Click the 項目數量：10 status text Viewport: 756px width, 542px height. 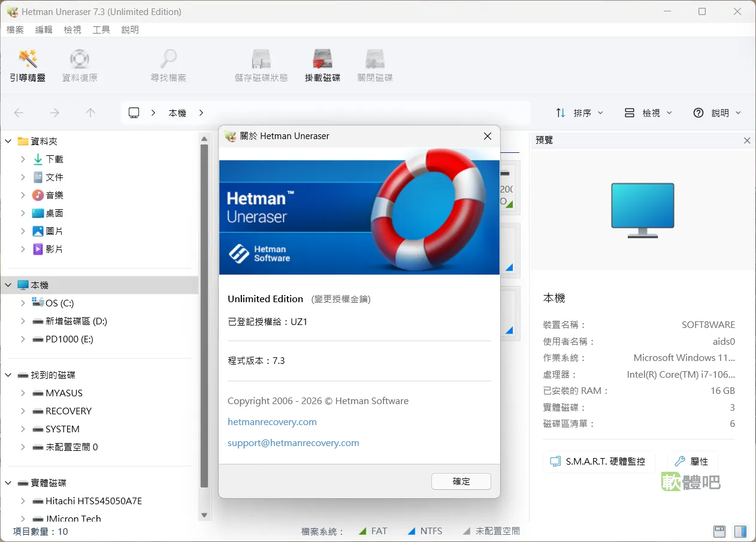(x=40, y=531)
